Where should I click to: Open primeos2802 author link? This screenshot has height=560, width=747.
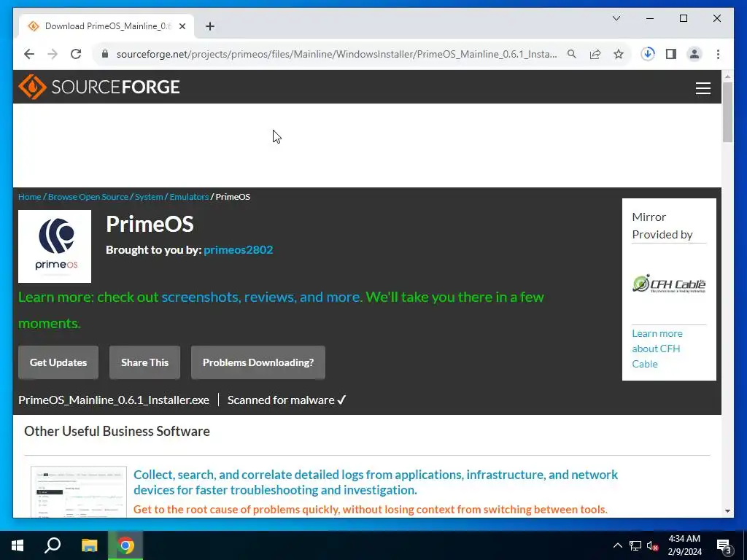coord(239,250)
